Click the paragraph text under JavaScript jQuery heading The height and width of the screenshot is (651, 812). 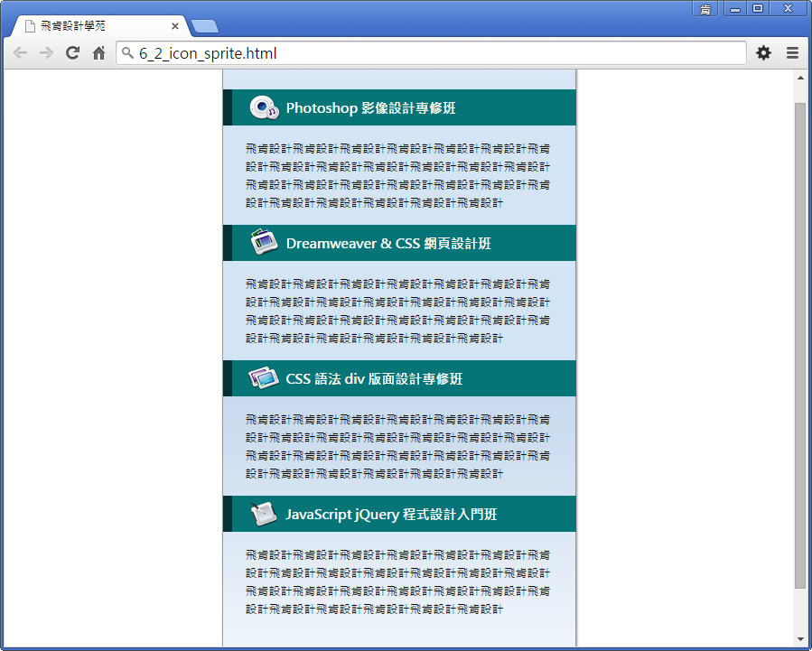[397, 581]
